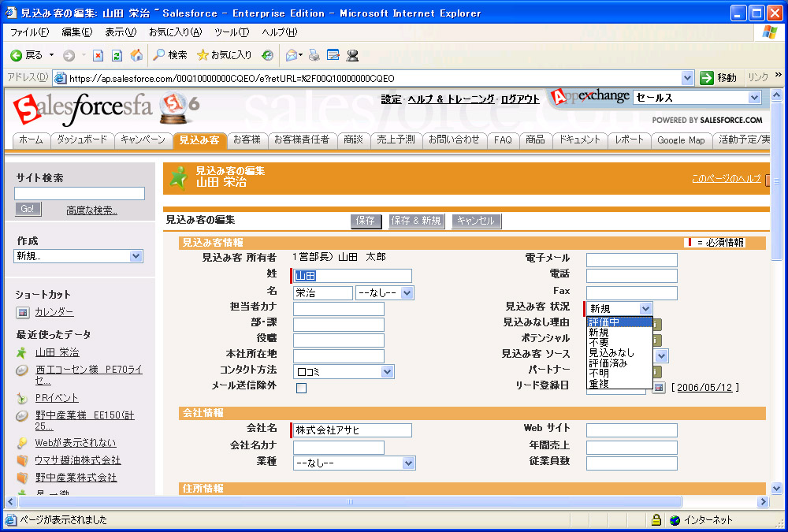Click the horizontal scrollbar thumb

(x=350, y=501)
